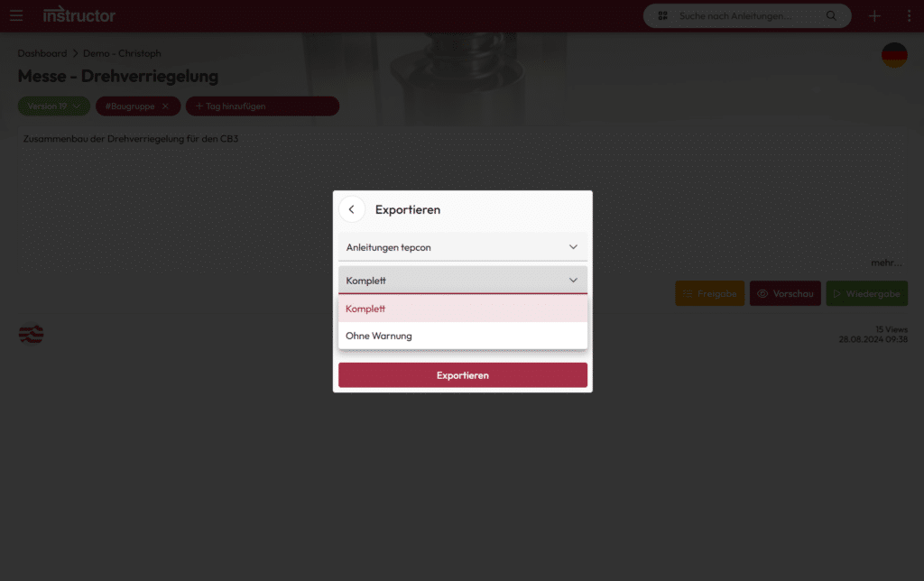Click the German flag language icon

click(894, 55)
